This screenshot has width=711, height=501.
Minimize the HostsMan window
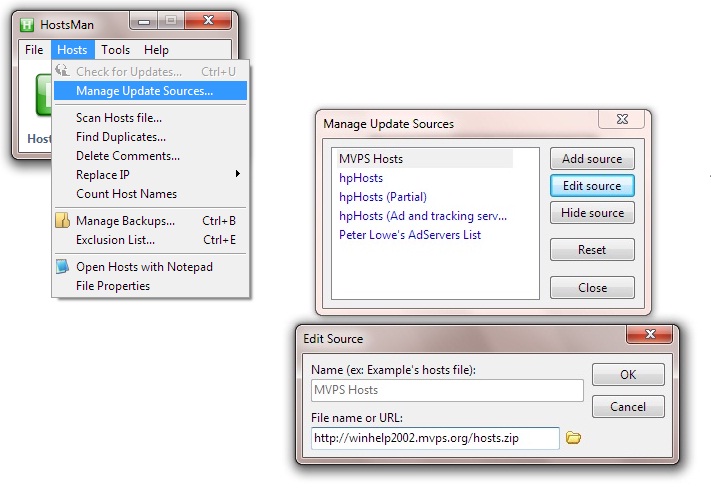(144, 21)
